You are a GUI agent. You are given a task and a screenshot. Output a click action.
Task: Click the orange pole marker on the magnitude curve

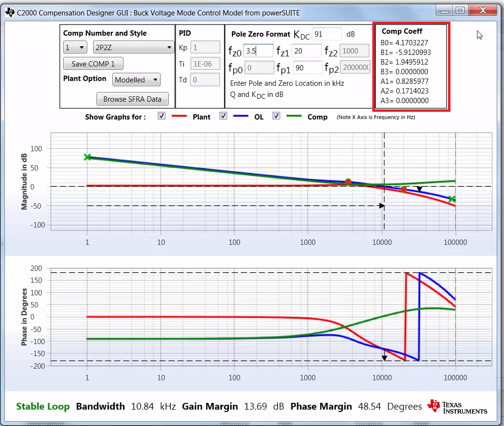pyautogui.click(x=348, y=182)
